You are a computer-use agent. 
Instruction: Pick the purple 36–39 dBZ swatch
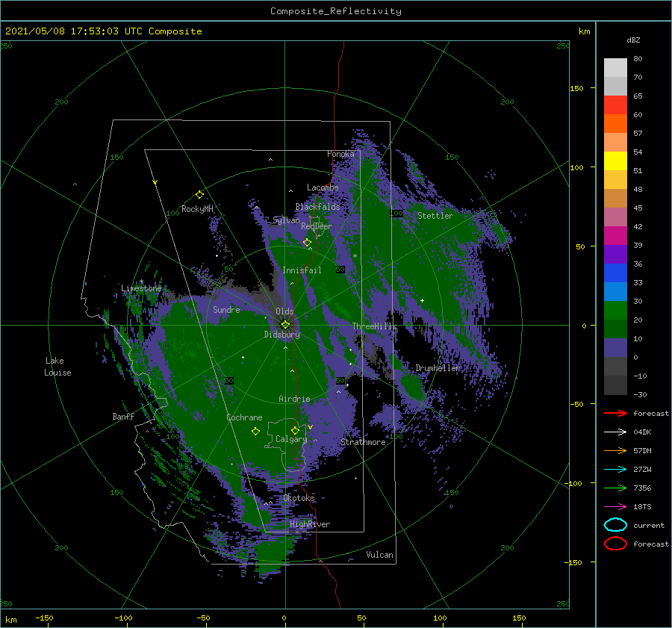[615, 255]
